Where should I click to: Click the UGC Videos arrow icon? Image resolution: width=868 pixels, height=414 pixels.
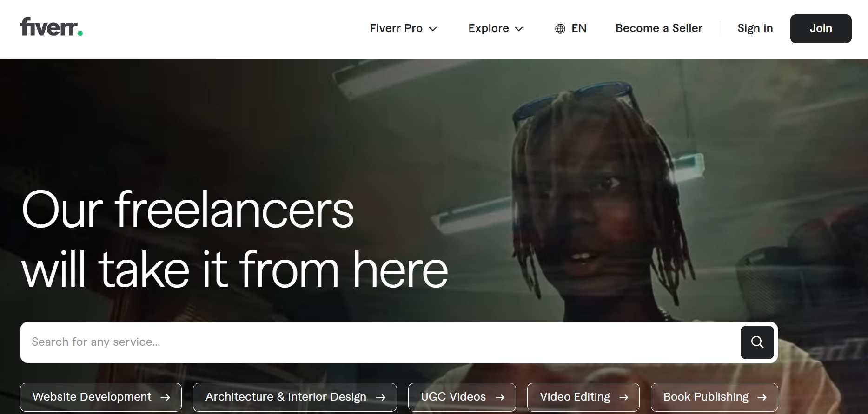point(500,397)
